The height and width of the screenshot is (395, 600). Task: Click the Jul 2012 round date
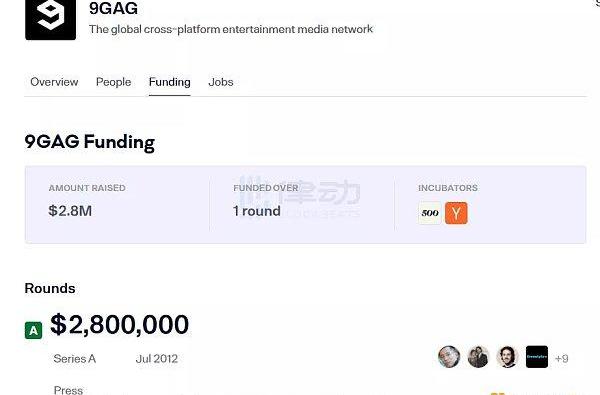point(157,359)
